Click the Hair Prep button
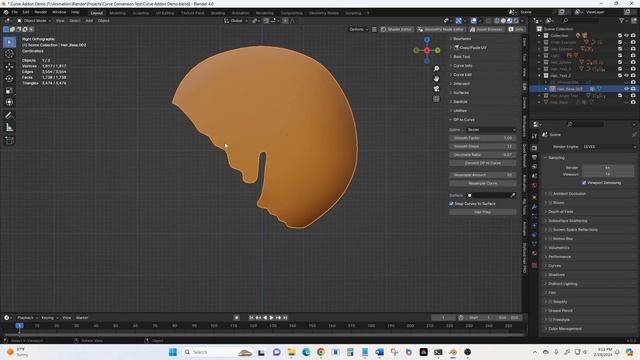The image size is (640, 360). 483,212
